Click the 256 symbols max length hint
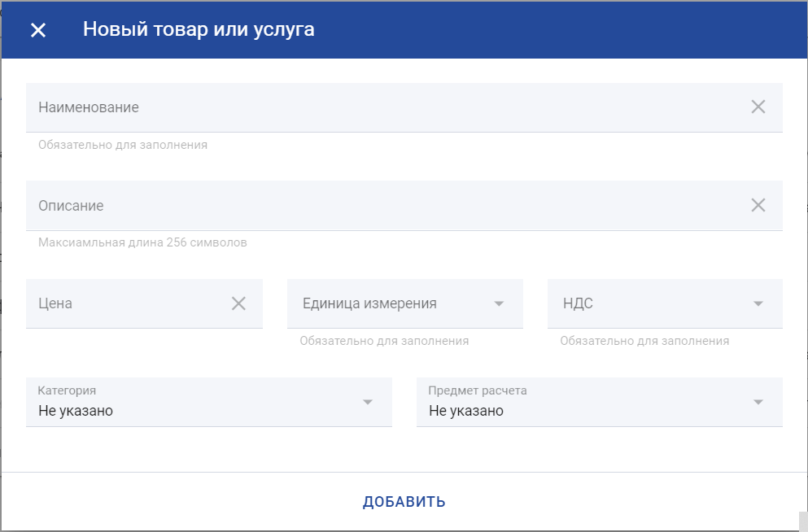 click(142, 242)
